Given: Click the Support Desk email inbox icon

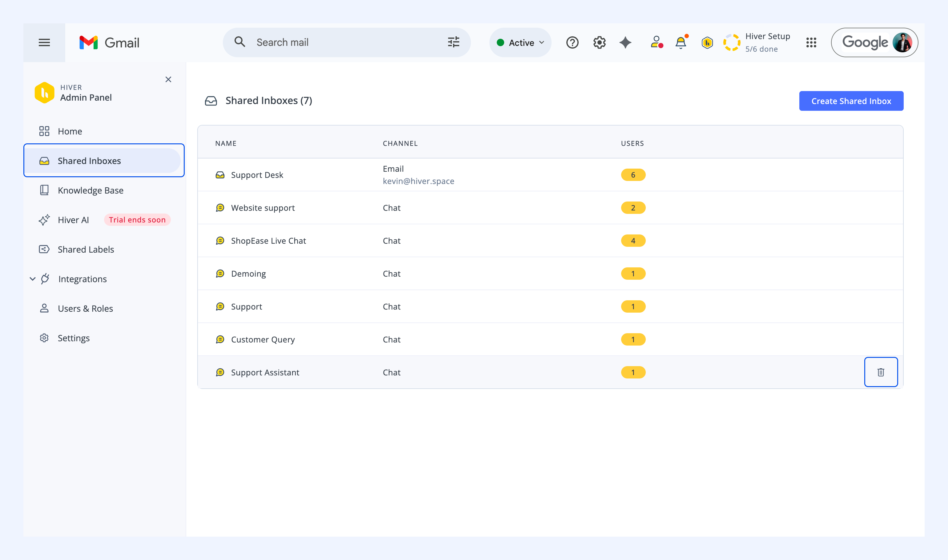Looking at the screenshot, I should pos(220,175).
